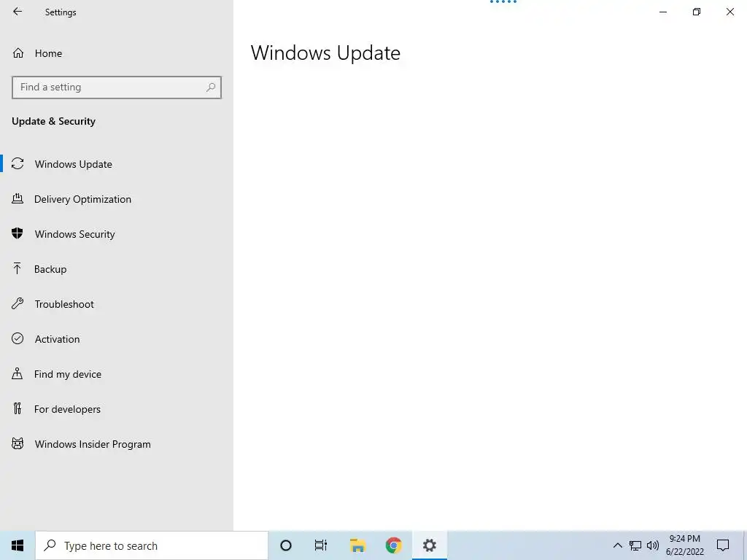Click the Home house icon
The height and width of the screenshot is (560, 747).
[x=18, y=52]
